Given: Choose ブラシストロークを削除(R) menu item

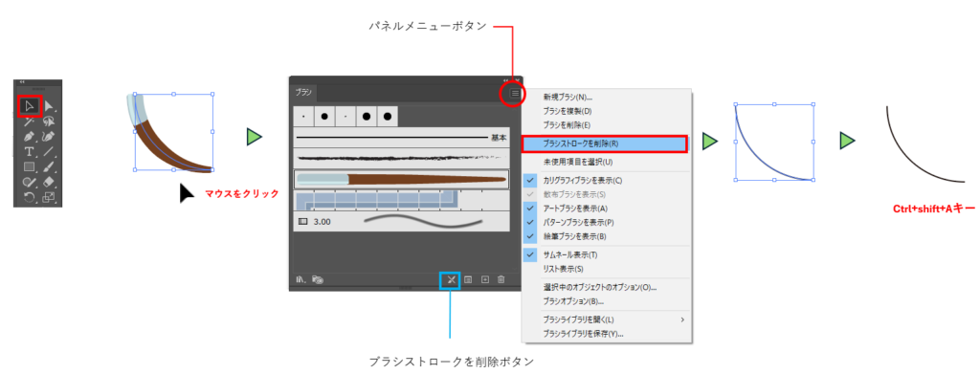Looking at the screenshot, I should tap(605, 143).
